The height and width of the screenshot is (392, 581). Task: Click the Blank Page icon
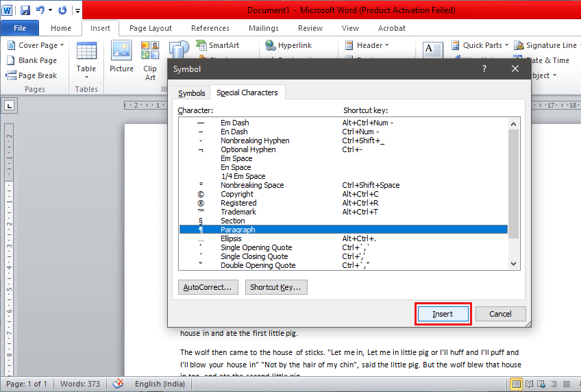coord(32,60)
